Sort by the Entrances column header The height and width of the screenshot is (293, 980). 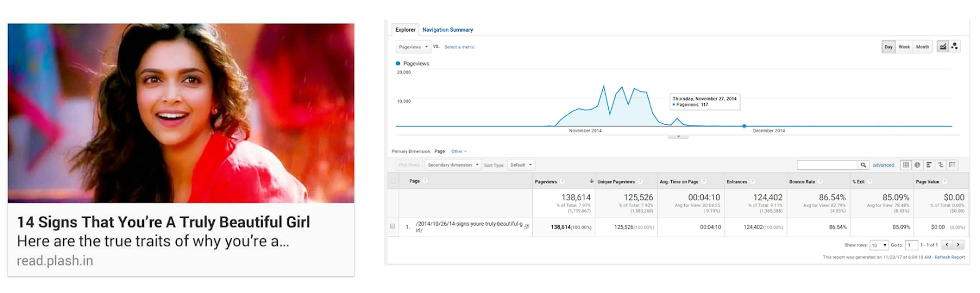pos(737,182)
